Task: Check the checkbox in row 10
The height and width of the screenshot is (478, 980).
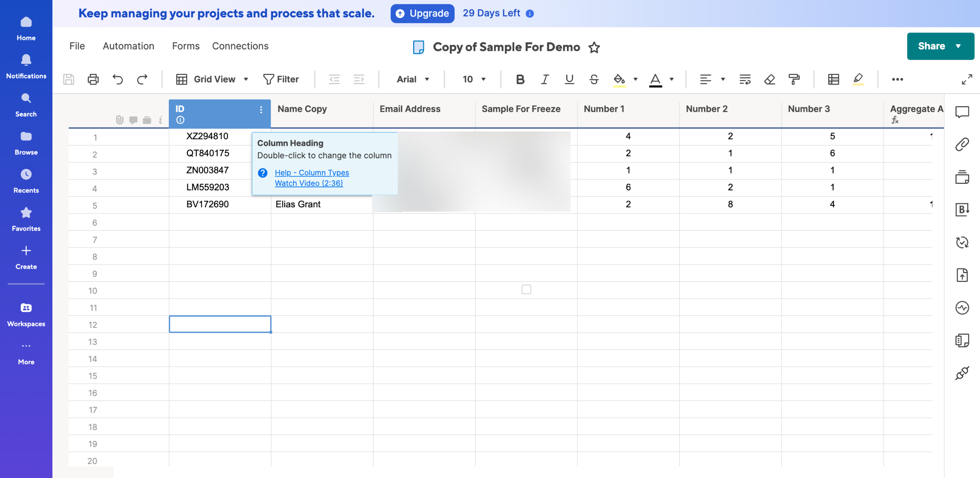Action: click(526, 290)
